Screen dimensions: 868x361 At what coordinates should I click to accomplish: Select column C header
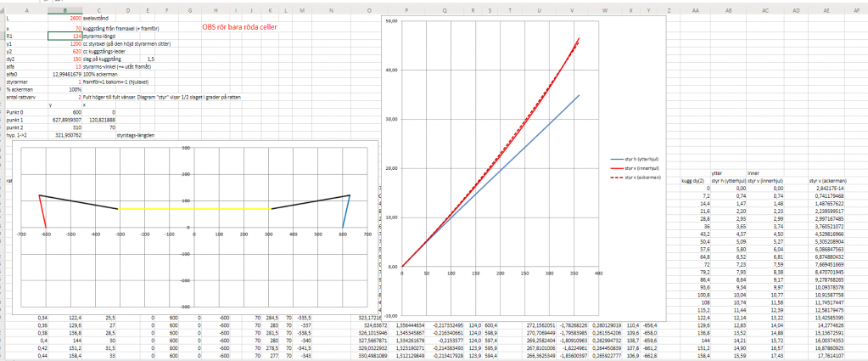click(x=98, y=10)
